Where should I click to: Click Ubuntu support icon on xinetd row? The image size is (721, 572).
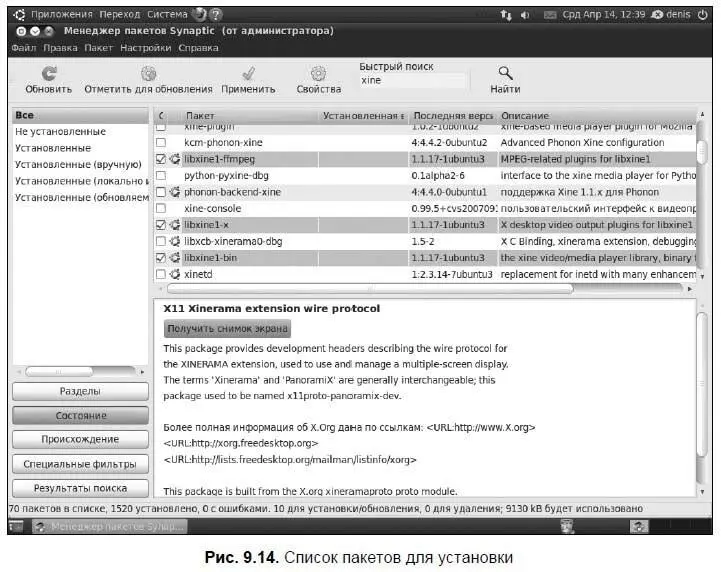point(175,275)
